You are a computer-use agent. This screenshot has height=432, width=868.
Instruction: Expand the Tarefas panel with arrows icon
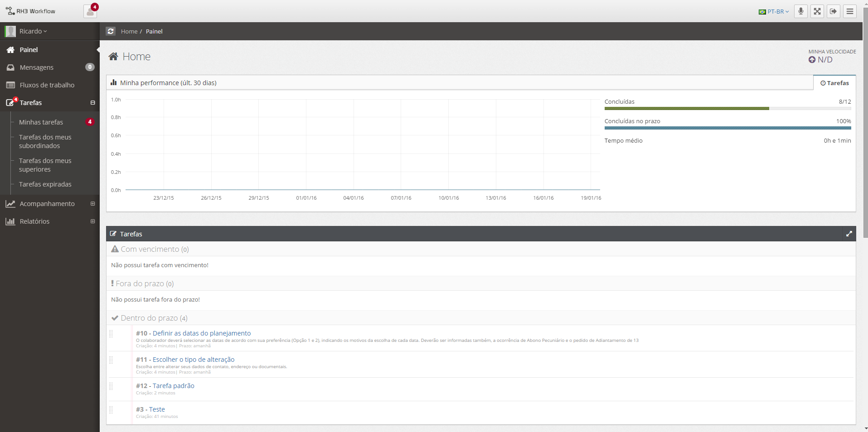click(x=849, y=234)
